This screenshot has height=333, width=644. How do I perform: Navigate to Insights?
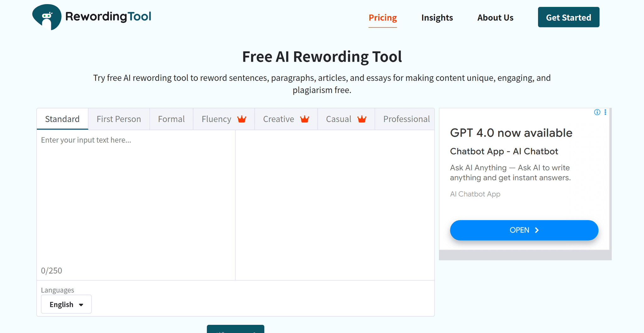click(x=437, y=18)
